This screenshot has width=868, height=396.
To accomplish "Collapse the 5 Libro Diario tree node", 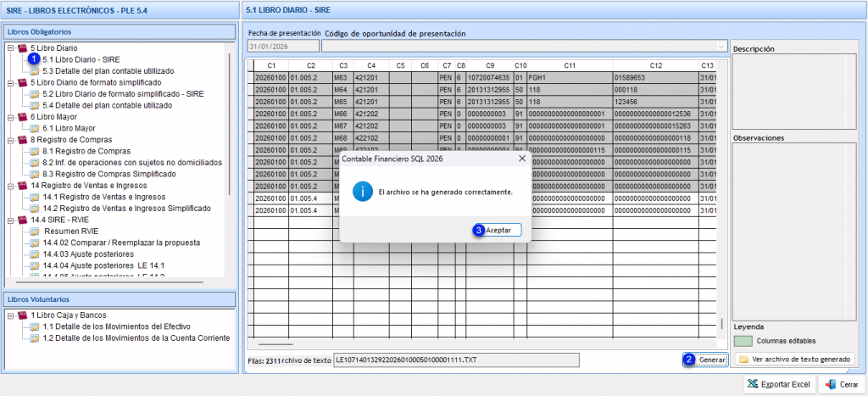I will click(x=10, y=48).
